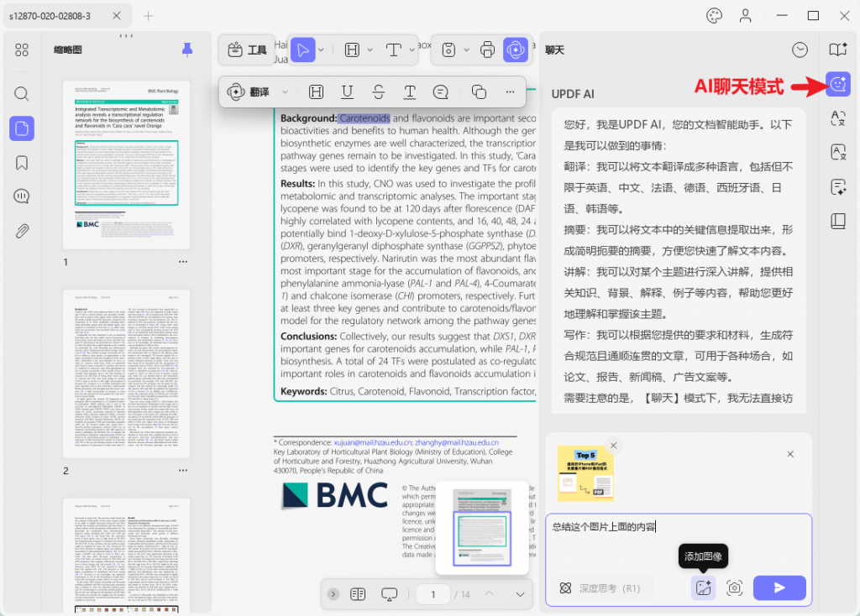Select the text tool in top toolbar
The height and width of the screenshot is (616, 860).
click(x=394, y=50)
